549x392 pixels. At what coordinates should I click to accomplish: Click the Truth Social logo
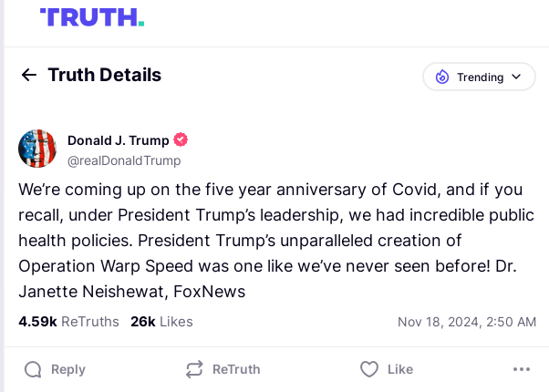click(91, 16)
